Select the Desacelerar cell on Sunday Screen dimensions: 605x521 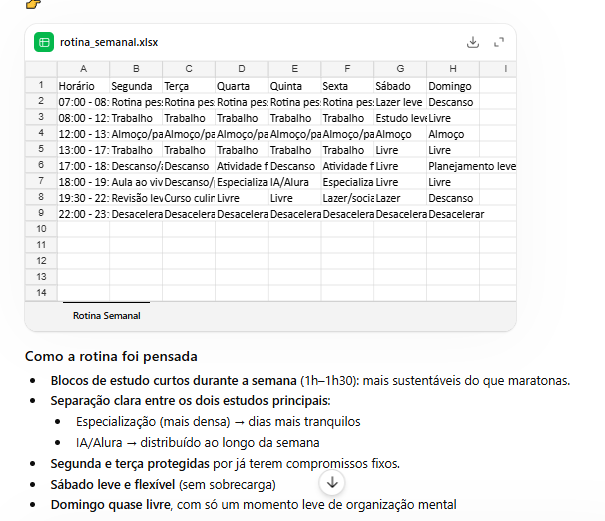click(453, 214)
